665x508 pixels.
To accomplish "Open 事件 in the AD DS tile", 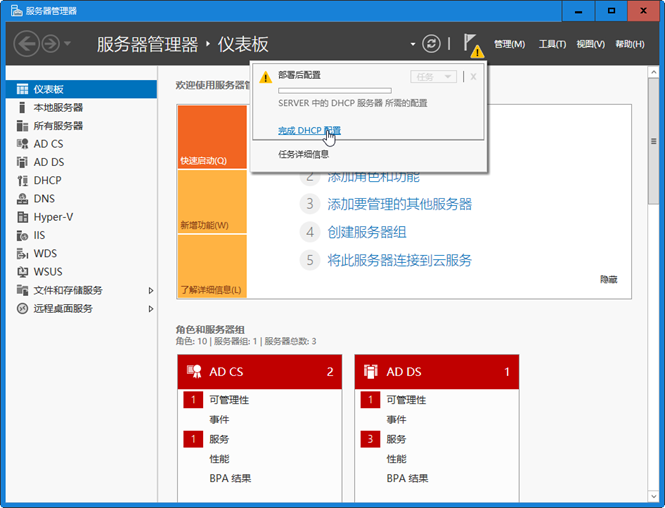I will click(x=397, y=419).
